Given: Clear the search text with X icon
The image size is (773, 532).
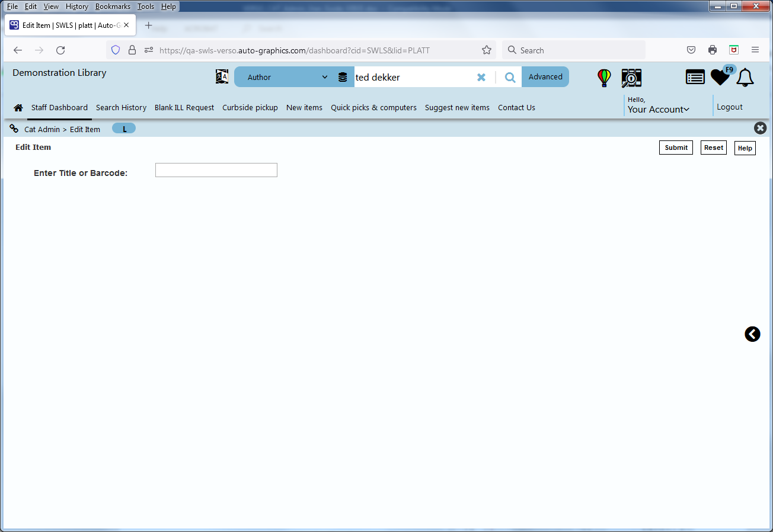Looking at the screenshot, I should coord(481,77).
